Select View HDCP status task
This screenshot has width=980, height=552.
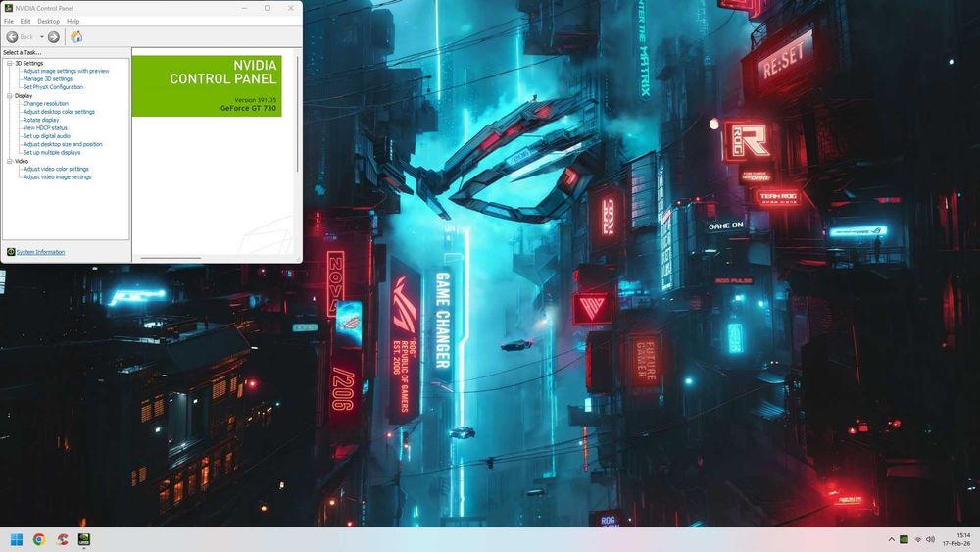tap(45, 128)
